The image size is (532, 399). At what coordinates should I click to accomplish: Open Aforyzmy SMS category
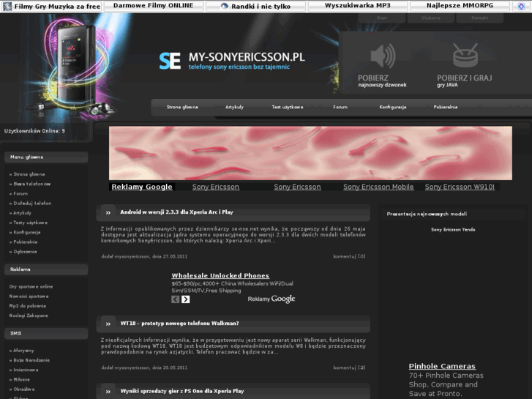23,351
